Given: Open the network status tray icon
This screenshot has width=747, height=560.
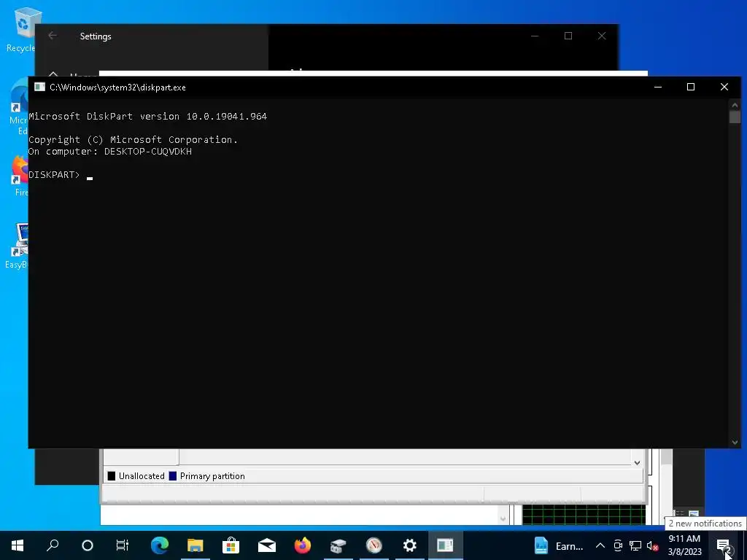Looking at the screenshot, I should coord(635,545).
